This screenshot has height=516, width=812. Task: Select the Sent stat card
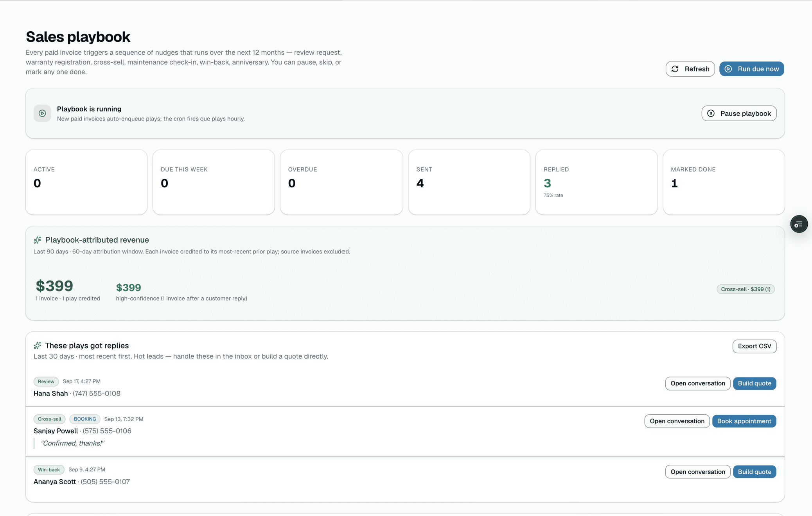pos(469,182)
